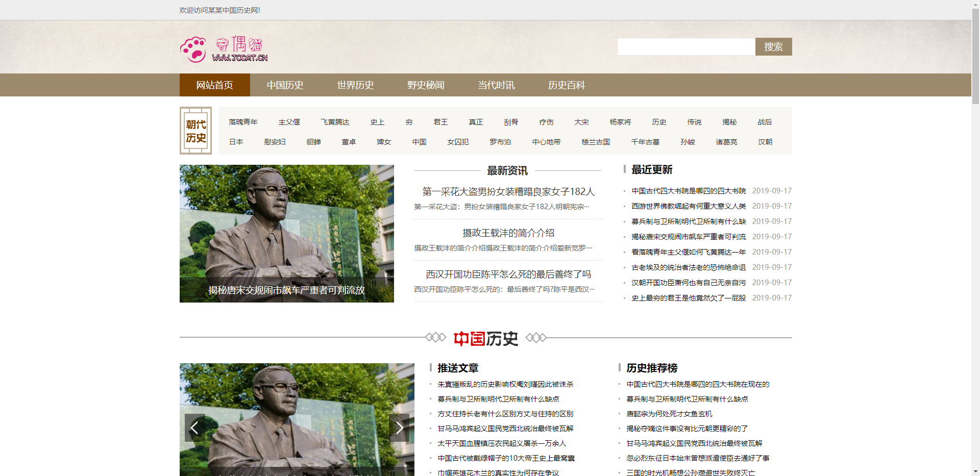Open recent update 史上最穷的君王是他竟然欠了一屁股

pos(689,298)
